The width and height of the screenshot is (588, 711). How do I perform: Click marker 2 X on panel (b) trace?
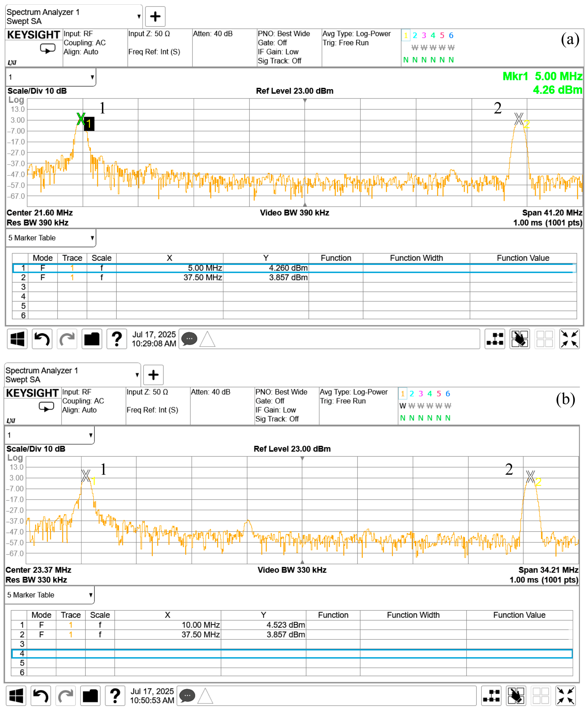[530, 477]
